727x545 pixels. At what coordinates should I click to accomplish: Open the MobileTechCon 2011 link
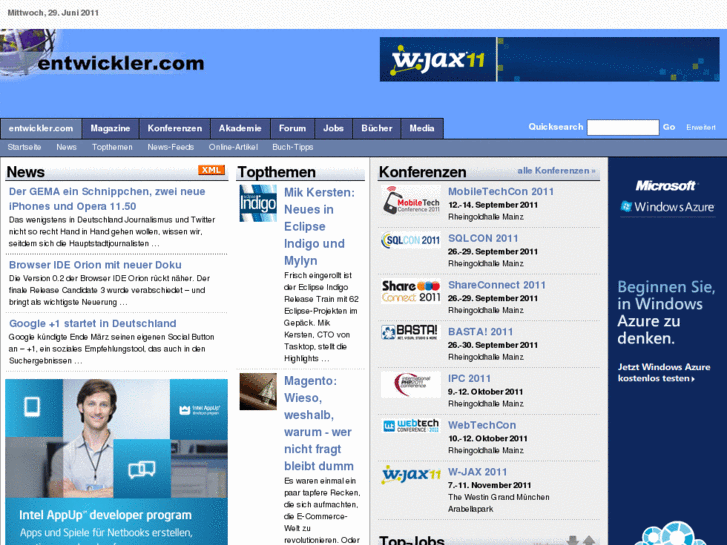pos(501,192)
